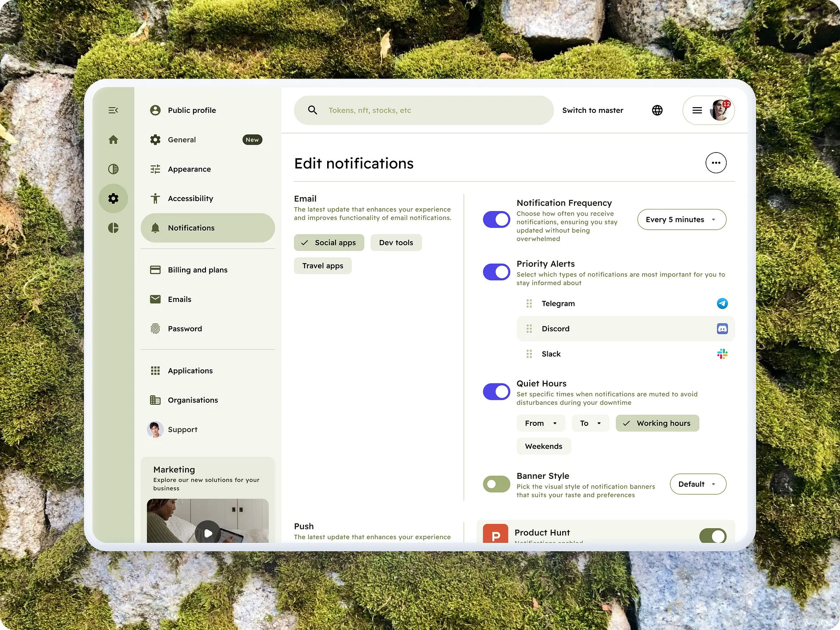This screenshot has width=840, height=630.
Task: Click the Discord app icon
Action: [x=722, y=328]
